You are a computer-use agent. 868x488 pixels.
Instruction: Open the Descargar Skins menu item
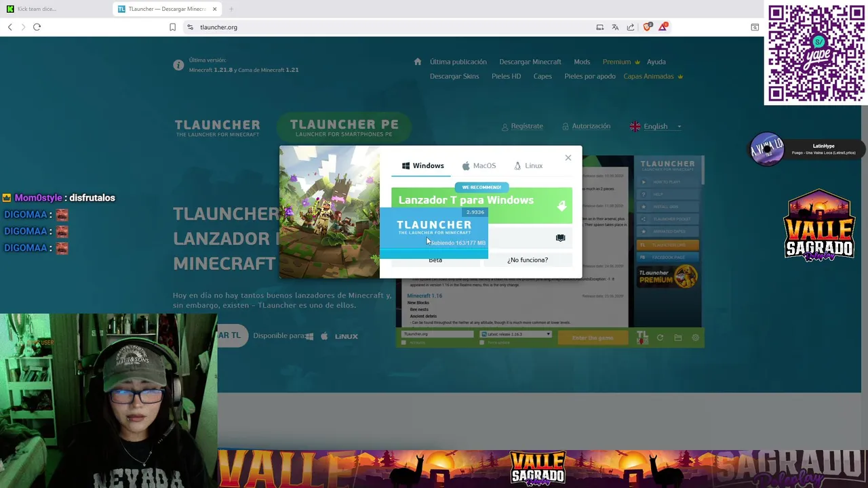[454, 76]
